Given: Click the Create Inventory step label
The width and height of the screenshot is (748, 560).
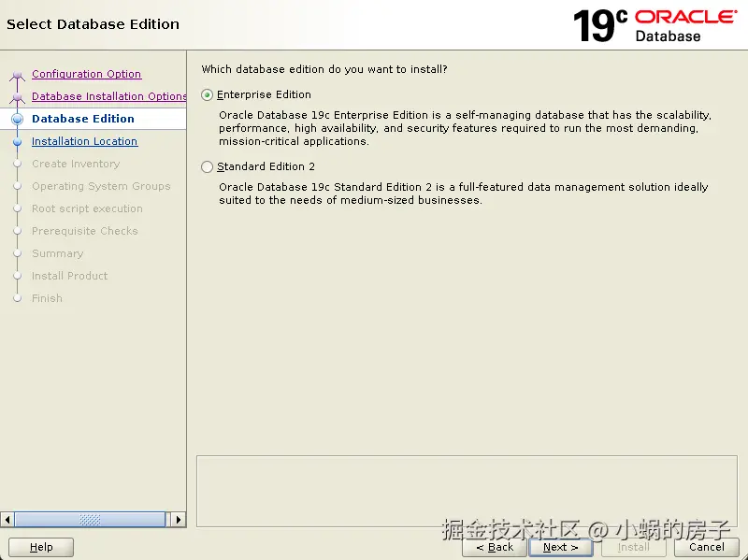Looking at the screenshot, I should click(x=76, y=164).
